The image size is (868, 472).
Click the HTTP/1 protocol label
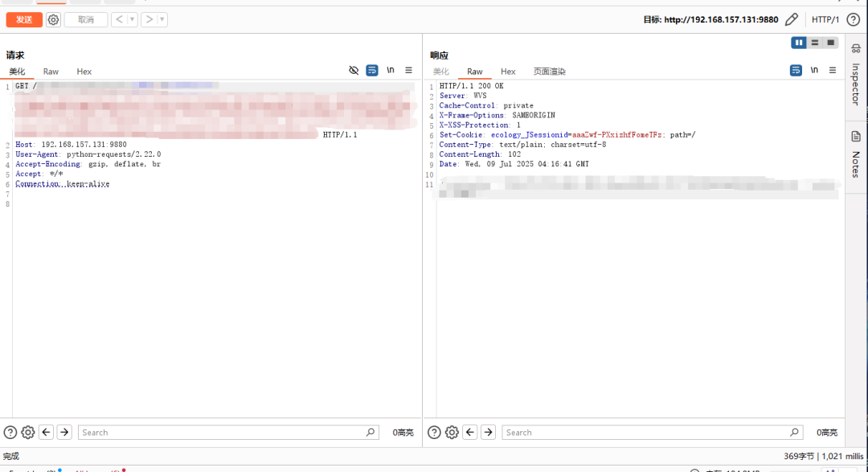(825, 19)
